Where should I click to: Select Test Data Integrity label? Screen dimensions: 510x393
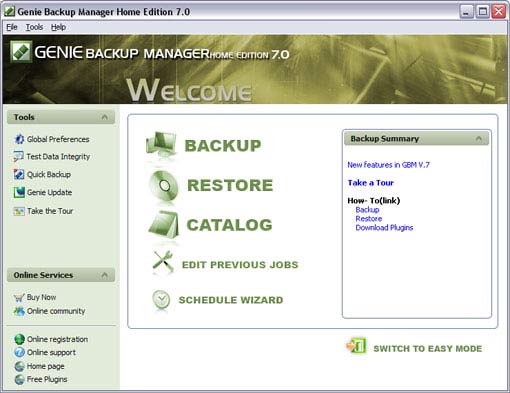[58, 157]
